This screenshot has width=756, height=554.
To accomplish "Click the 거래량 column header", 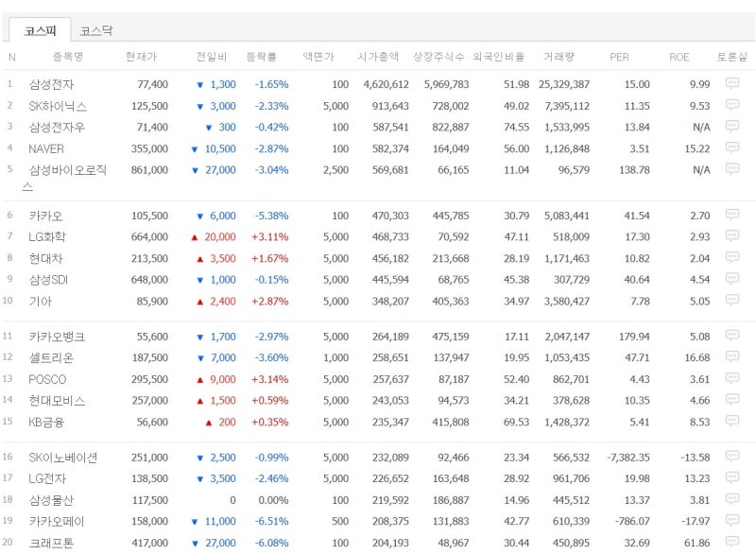I will click(558, 57).
